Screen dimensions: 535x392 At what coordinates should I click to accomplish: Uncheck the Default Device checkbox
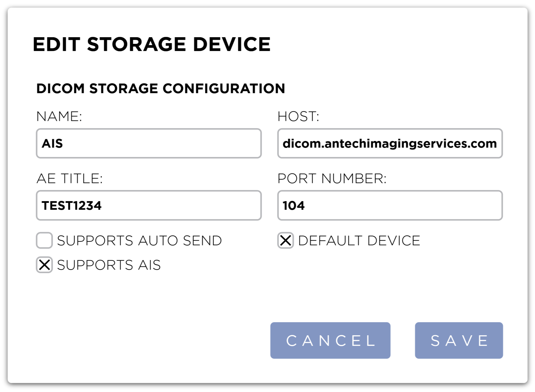286,240
